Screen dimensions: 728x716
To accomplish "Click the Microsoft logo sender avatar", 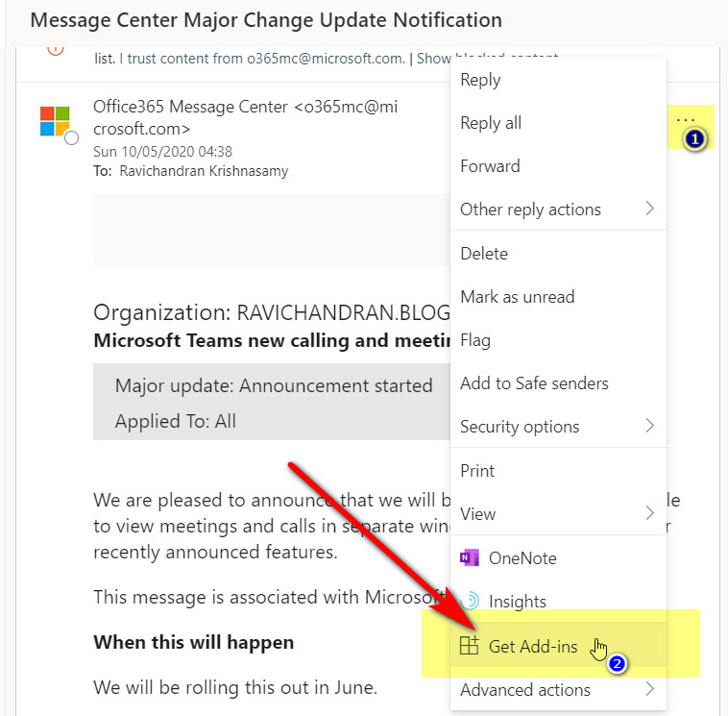I will pos(55,121).
